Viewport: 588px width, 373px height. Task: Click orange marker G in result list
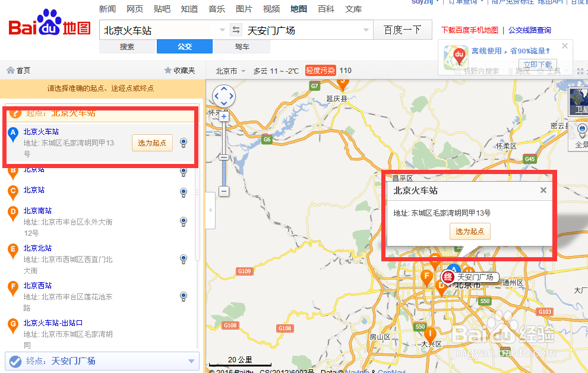13,325
